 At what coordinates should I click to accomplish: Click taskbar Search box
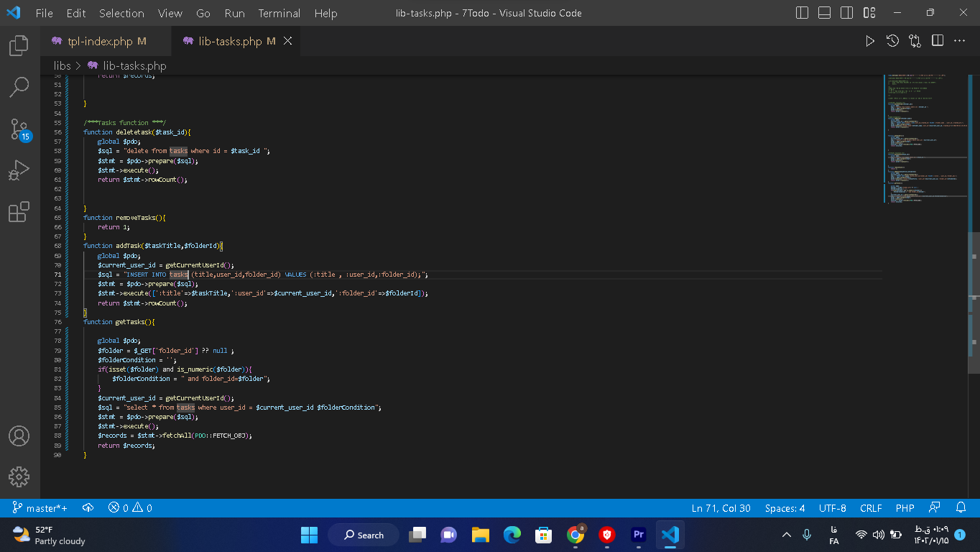[364, 535]
